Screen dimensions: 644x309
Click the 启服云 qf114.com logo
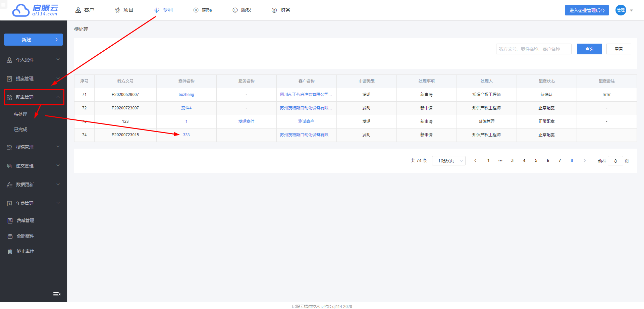(x=35, y=10)
